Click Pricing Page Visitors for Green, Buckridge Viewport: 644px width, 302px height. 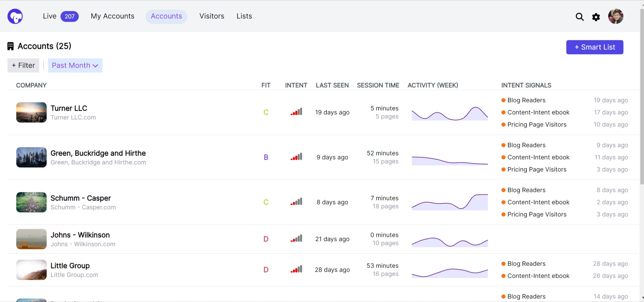click(537, 170)
